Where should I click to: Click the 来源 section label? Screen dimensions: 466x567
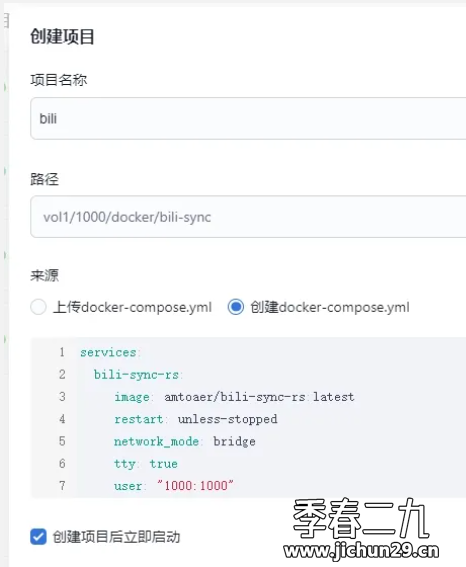click(x=44, y=276)
